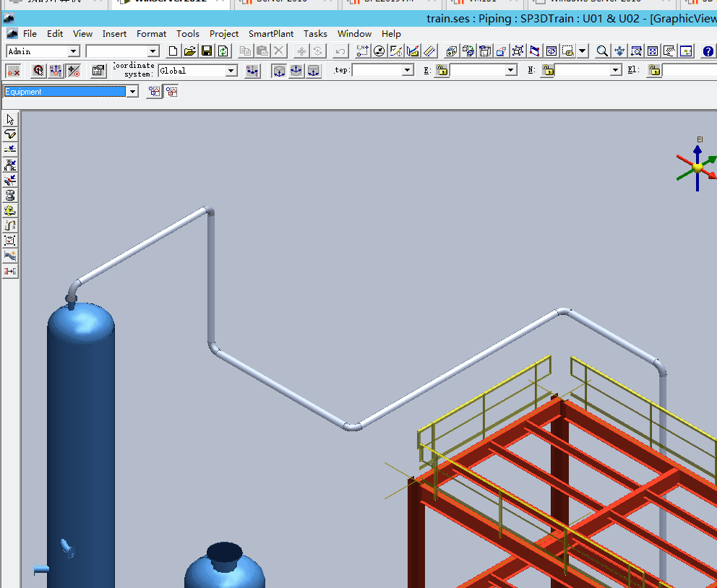717x588 pixels.
Task: Open a session using Open folder icon
Action: point(190,51)
